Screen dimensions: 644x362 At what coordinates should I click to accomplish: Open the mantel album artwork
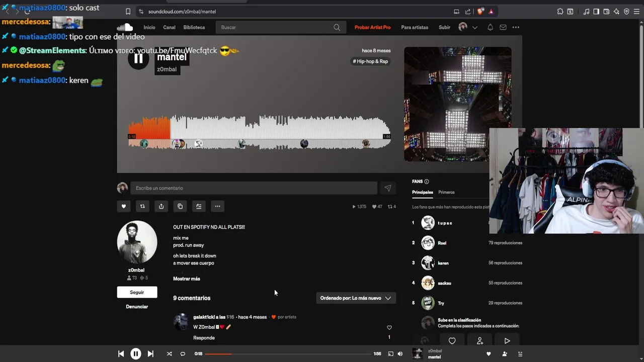point(457,104)
